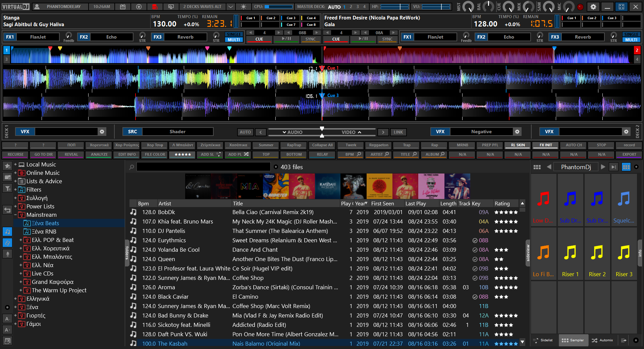Trigger the Squelc... sampler pad
Screen dimensions: 644x349
click(624, 200)
